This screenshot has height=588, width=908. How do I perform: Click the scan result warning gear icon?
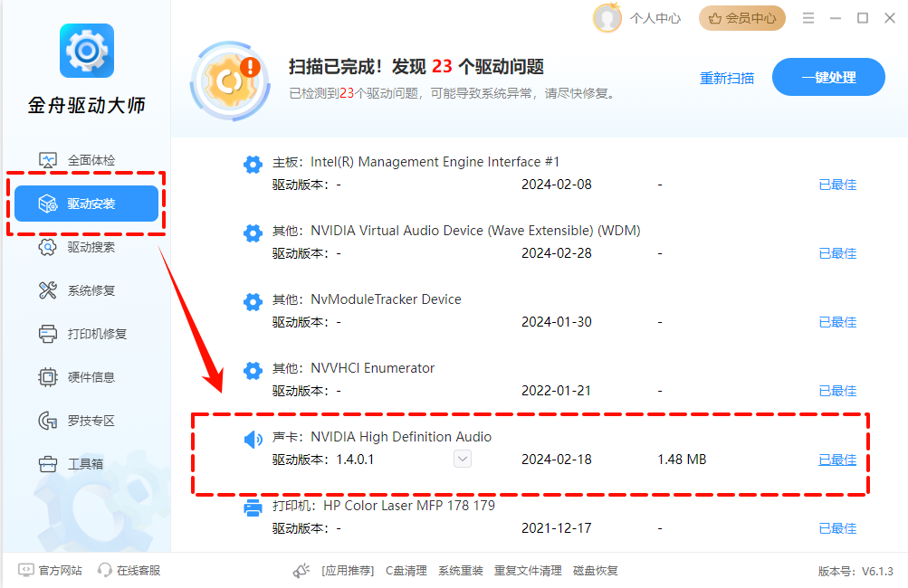click(231, 81)
